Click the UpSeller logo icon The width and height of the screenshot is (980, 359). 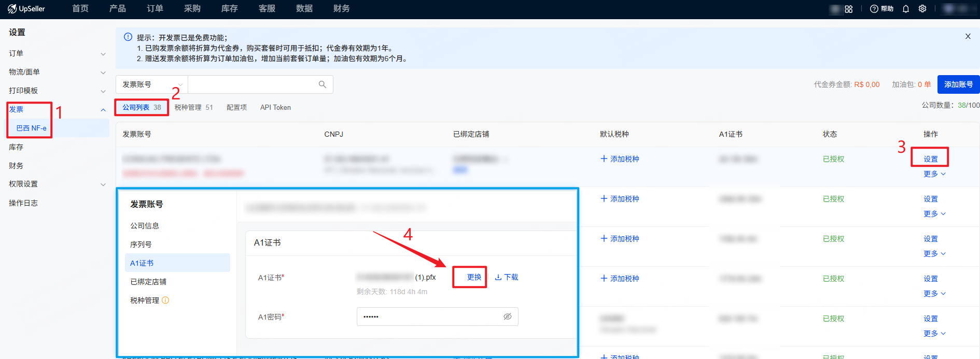pyautogui.click(x=12, y=9)
